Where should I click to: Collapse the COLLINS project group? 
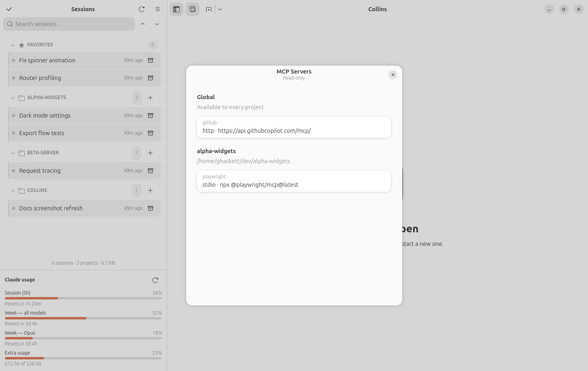[13, 191]
